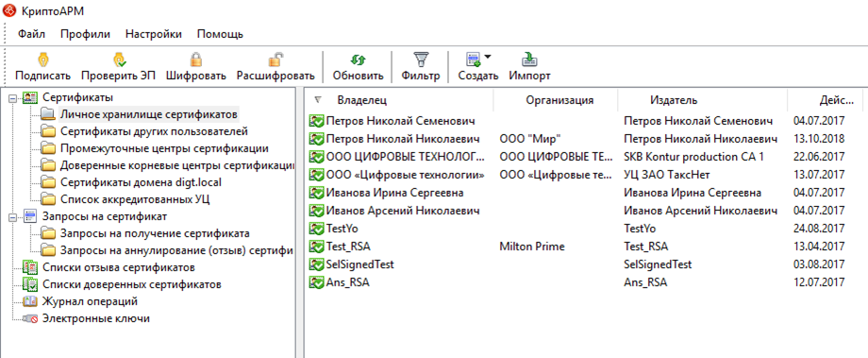
Task: Click certificate icon for Test_RSA
Action: (316, 247)
